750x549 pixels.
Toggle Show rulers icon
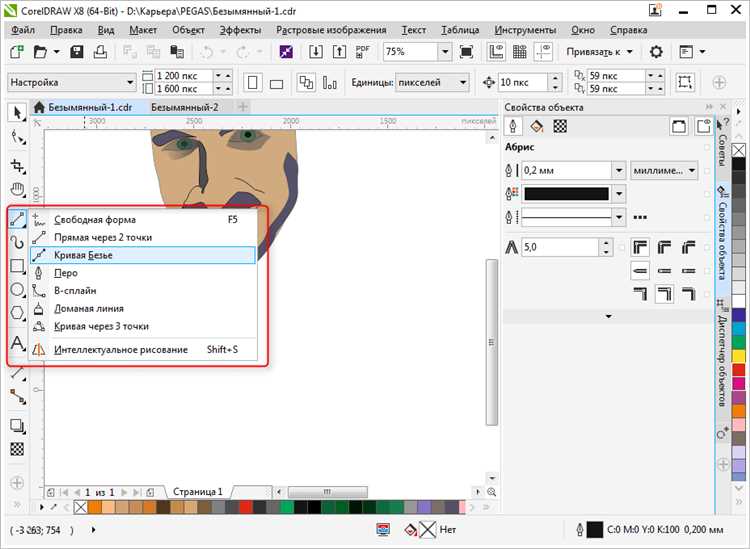(x=496, y=52)
